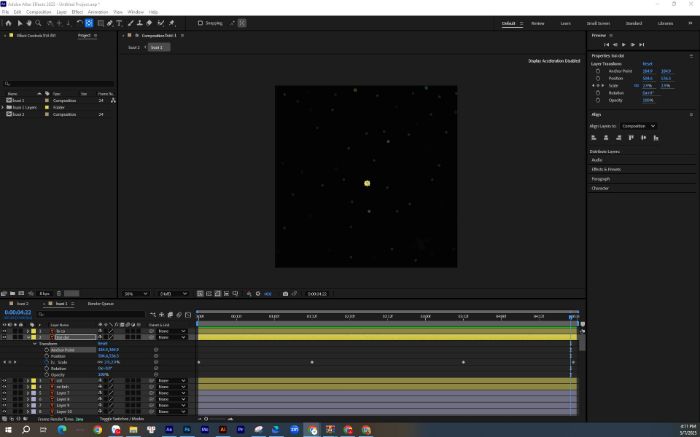Align layers horizontally to center
The height and width of the screenshot is (437, 700).
(606, 138)
